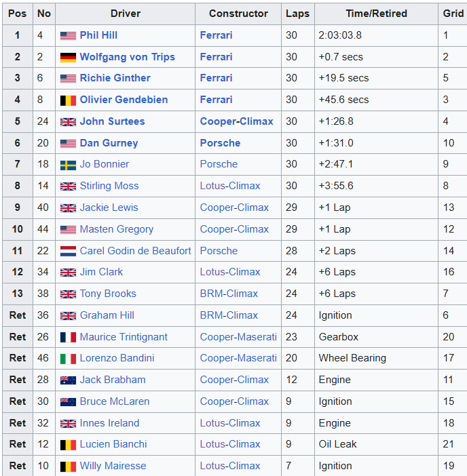
Task: Click the UK flag beside Stirling Moss
Action: (x=68, y=186)
